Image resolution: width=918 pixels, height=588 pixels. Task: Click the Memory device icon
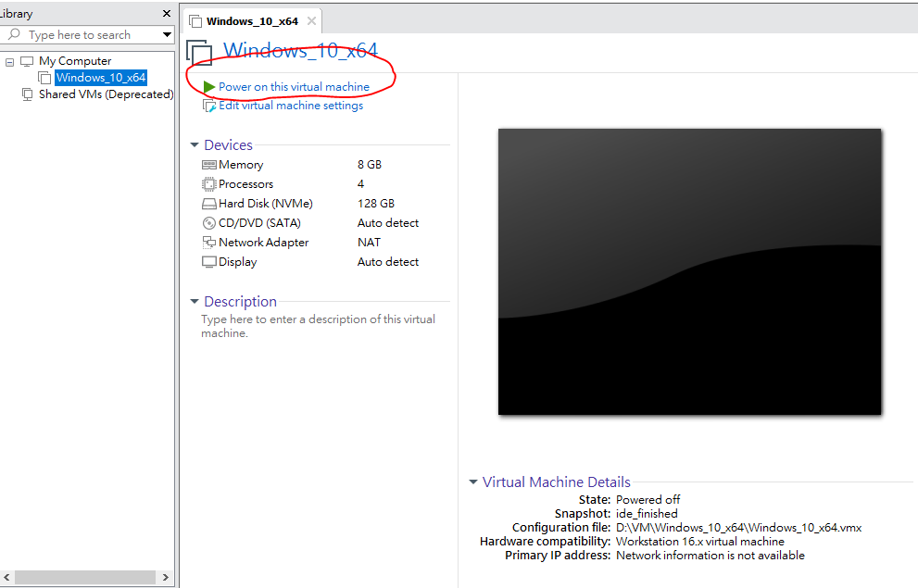point(209,165)
